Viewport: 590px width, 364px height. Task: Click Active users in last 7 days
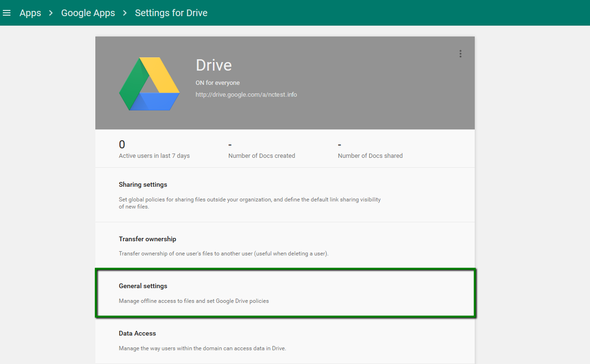[x=154, y=155]
